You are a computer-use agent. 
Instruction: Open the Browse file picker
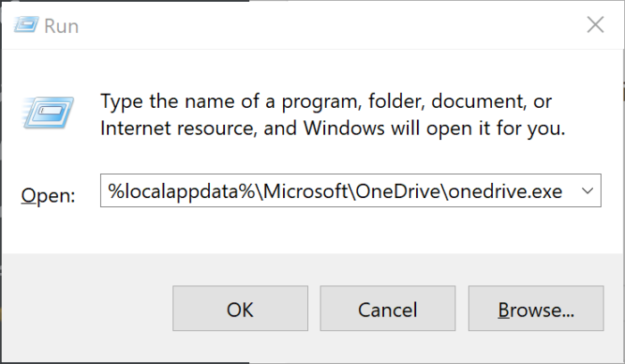[x=536, y=310]
